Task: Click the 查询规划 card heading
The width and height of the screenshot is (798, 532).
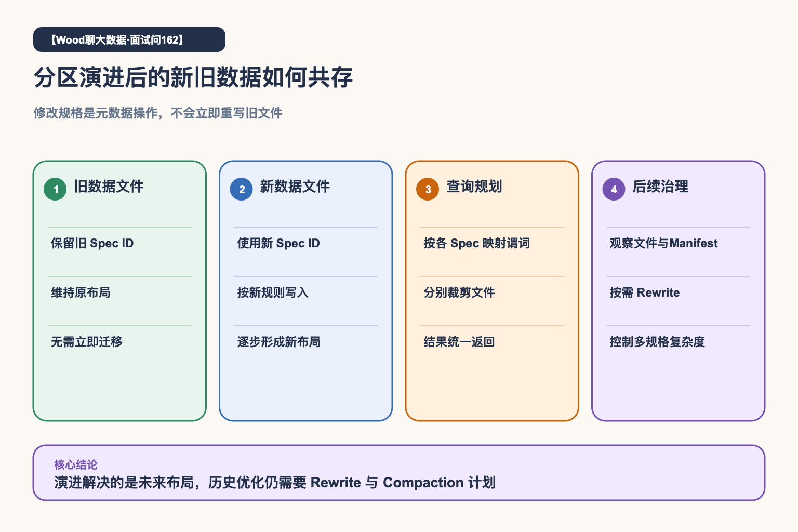Action: point(474,187)
